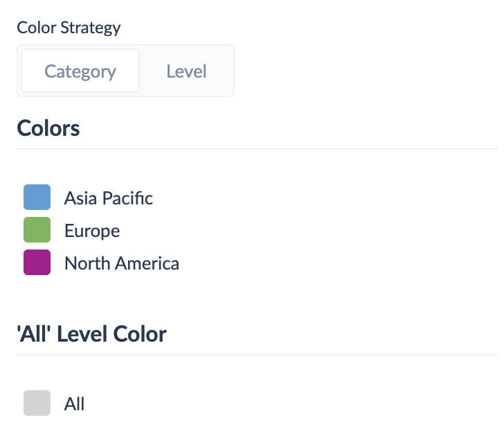Click the divider line below Colors heading

[258, 149]
